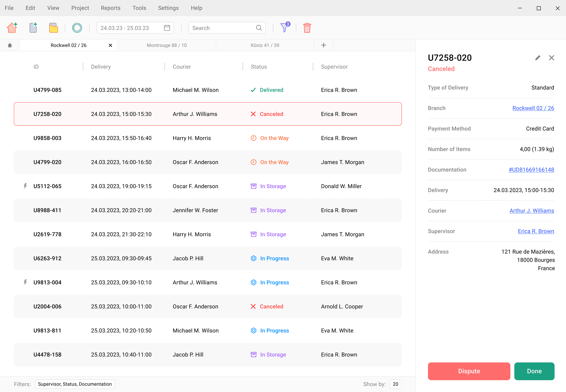
Task: Click the search magnifier icon
Action: pos(259,28)
